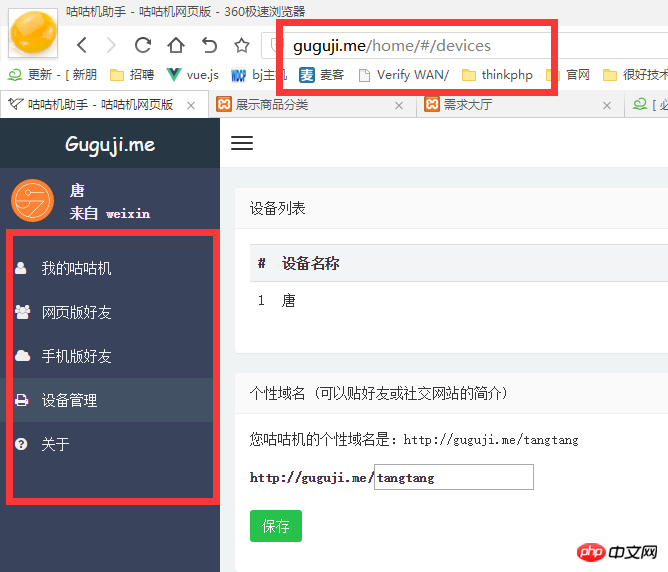This screenshot has height=572, width=668.
Task: Go to browser home page icon
Action: (x=176, y=45)
